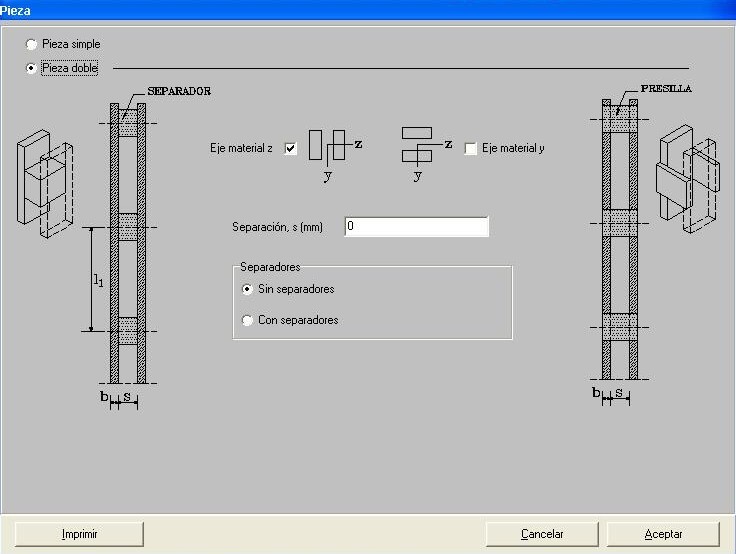Click the PRESILLA label on right diagram
This screenshot has height=554, width=736.
669,88
